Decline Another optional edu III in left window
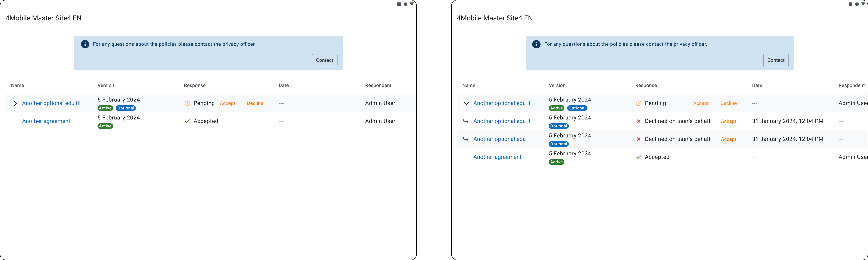The width and height of the screenshot is (868, 260). tap(255, 103)
